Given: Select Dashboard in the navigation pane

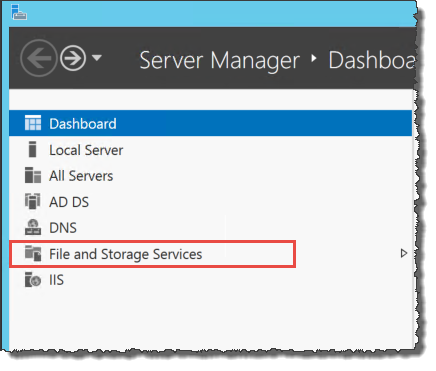Looking at the screenshot, I should [x=210, y=123].
